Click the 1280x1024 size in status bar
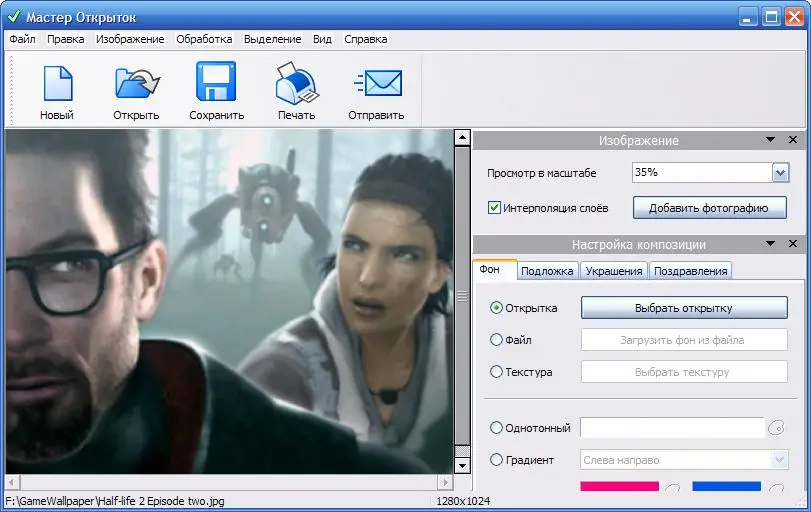 click(x=463, y=501)
